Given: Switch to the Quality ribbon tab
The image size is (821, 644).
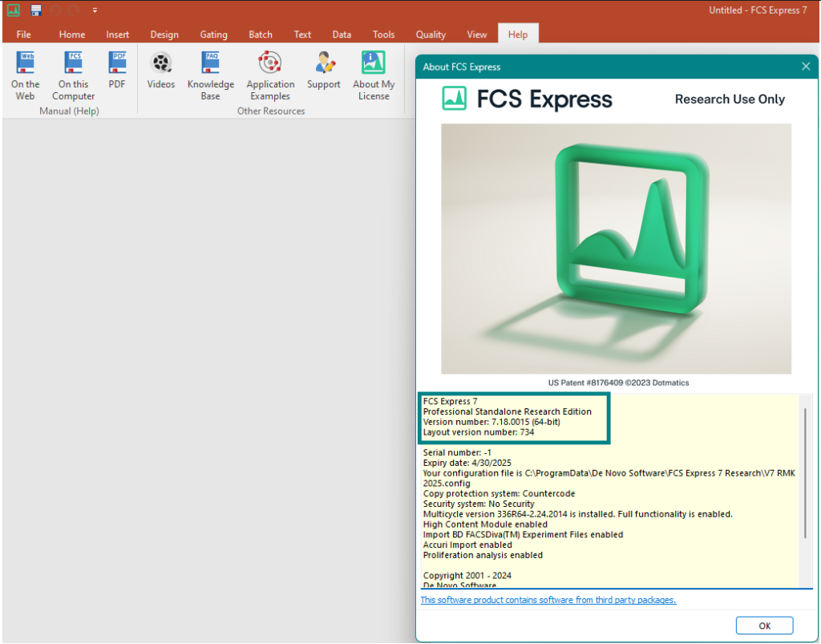Looking at the screenshot, I should [431, 34].
